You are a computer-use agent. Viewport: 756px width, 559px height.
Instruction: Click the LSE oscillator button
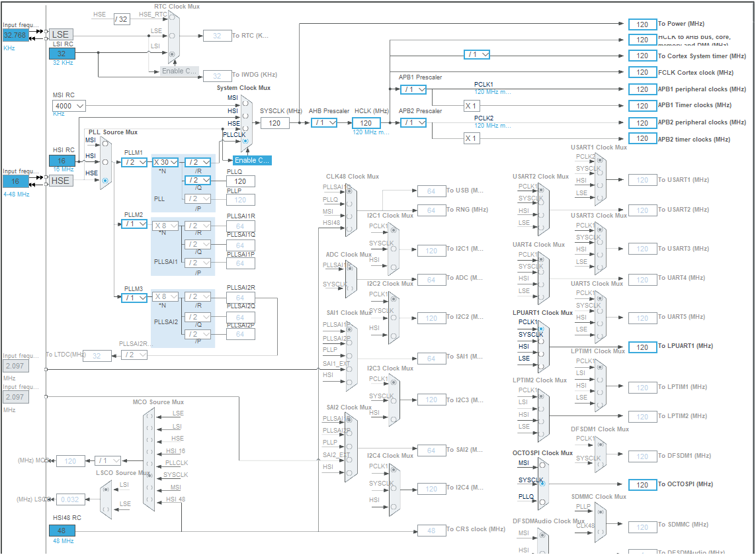tap(61, 34)
